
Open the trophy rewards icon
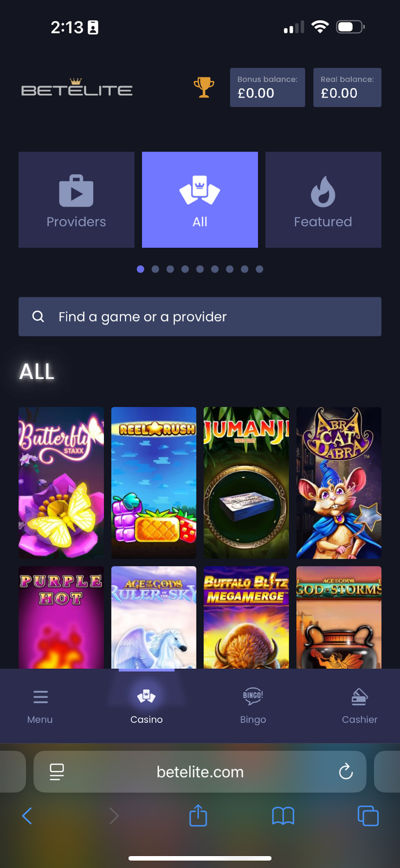coord(204,87)
